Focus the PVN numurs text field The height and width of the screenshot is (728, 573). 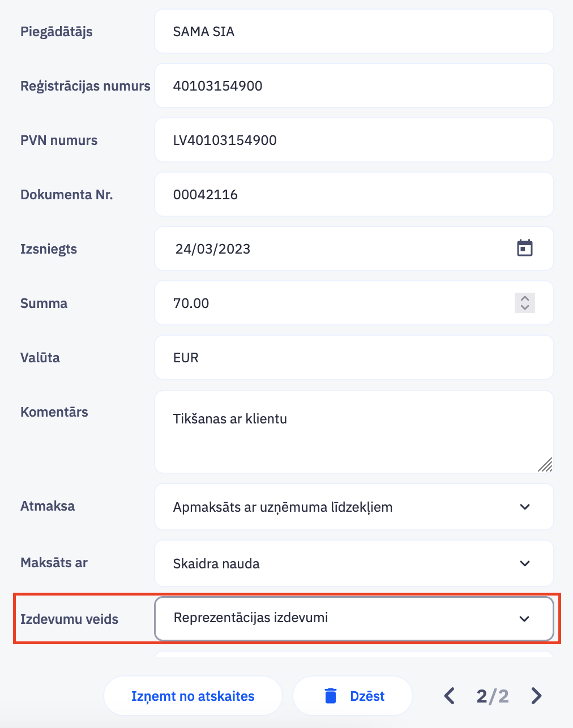tap(353, 140)
